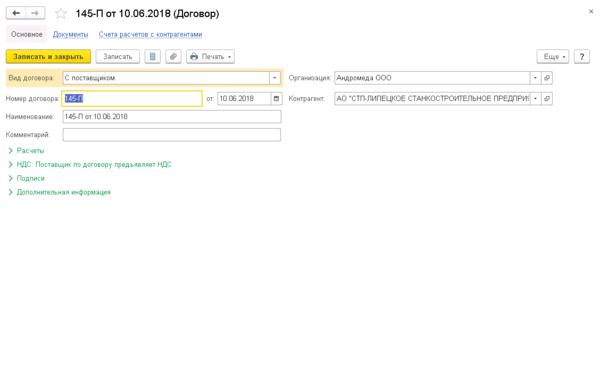Open the Организация record with link icon
The width and height of the screenshot is (600, 388).
[547, 78]
